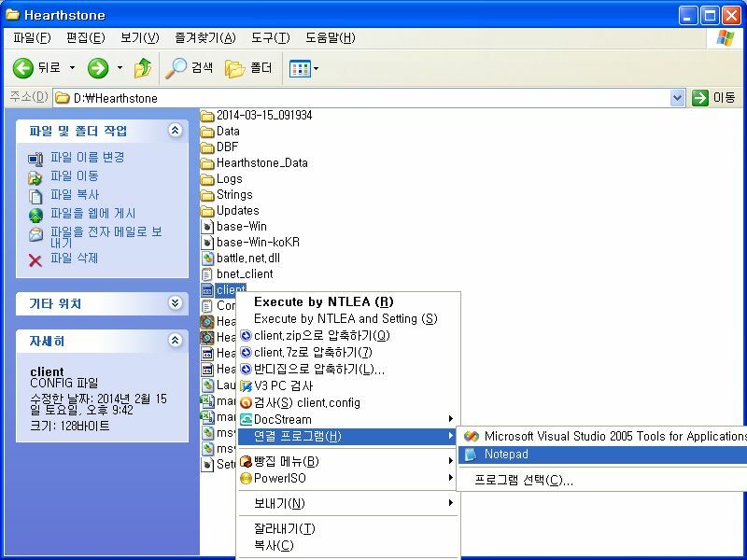The height and width of the screenshot is (560, 747).
Task: Expand the 기타 위치 panel
Action: 176,303
